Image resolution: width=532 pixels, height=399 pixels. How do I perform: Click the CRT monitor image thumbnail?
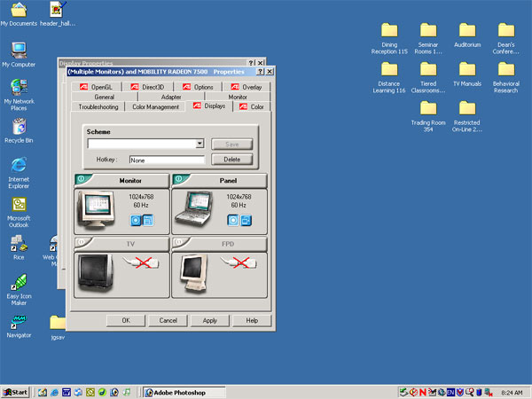96,210
